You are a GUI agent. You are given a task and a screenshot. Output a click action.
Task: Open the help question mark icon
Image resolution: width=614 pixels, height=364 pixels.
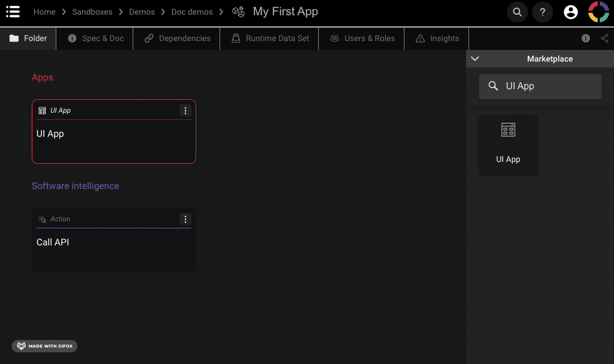point(542,12)
